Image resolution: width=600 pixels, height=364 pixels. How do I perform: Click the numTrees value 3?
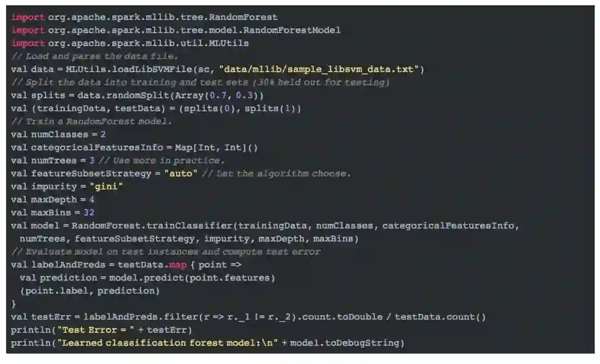click(x=92, y=160)
